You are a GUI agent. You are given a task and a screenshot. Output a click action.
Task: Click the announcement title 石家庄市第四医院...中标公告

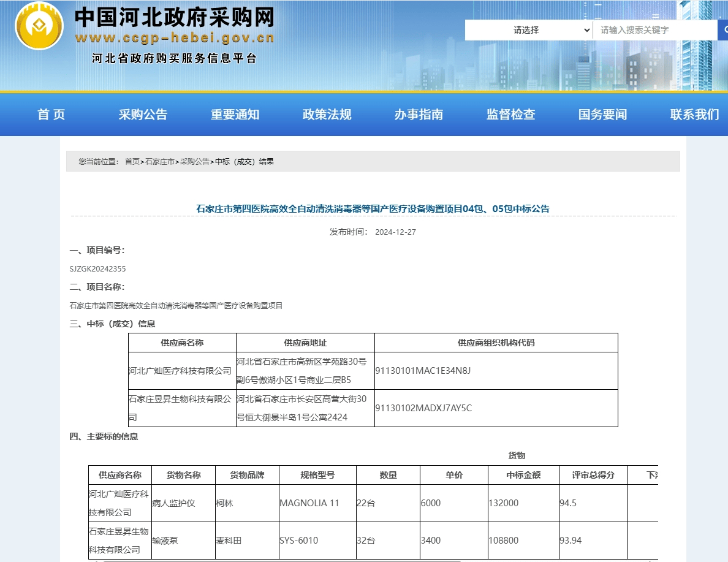coord(373,208)
